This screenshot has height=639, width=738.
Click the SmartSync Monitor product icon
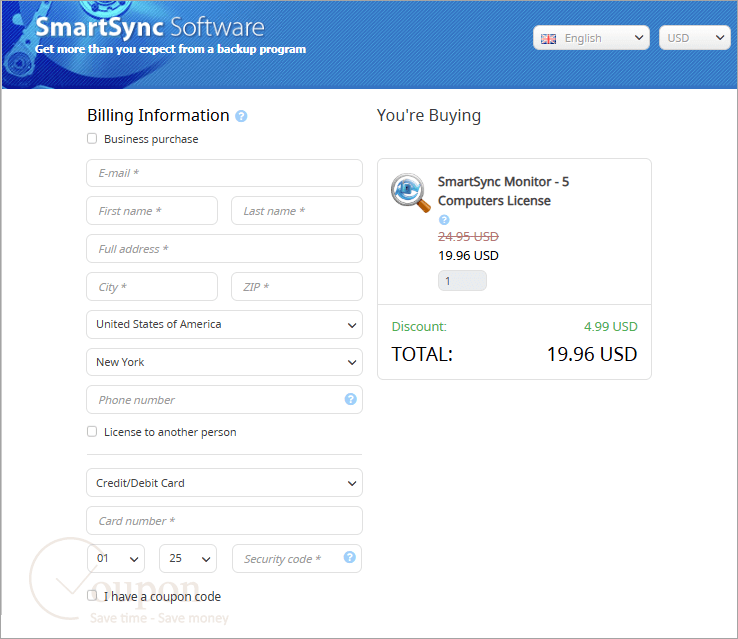[x=410, y=192]
